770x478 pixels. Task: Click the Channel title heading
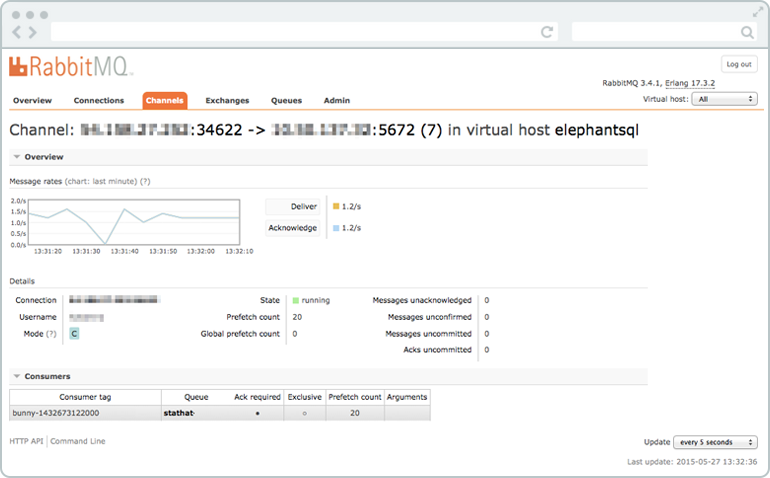(324, 130)
